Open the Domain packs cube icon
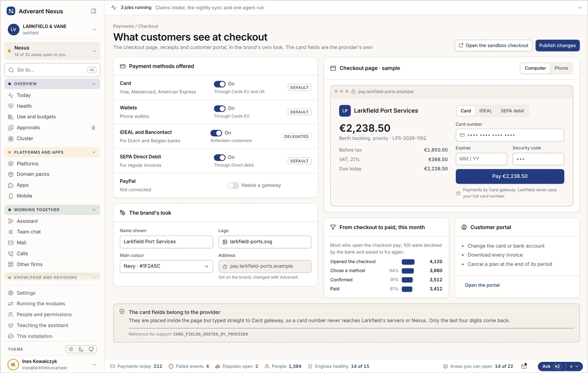588x373 pixels. pyautogui.click(x=11, y=174)
